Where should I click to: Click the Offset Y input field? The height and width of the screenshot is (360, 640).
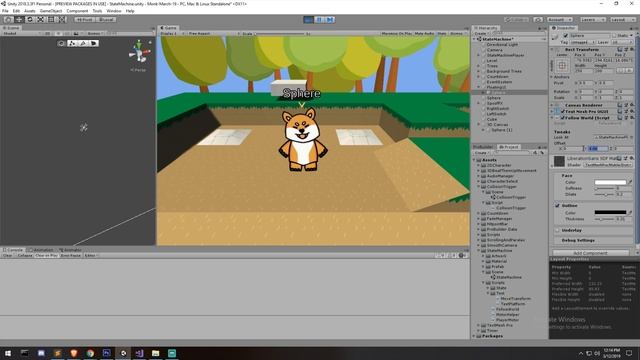click(598, 149)
